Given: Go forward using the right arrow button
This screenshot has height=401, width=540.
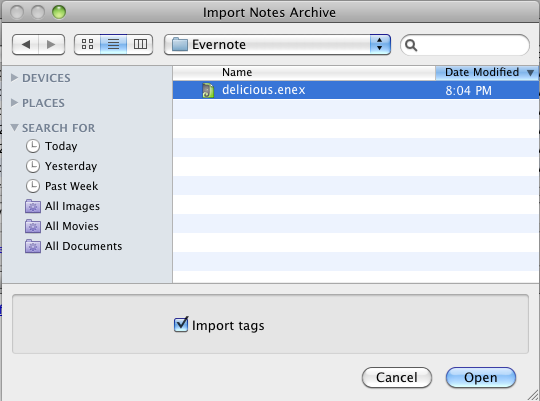Looking at the screenshot, I should [51, 44].
